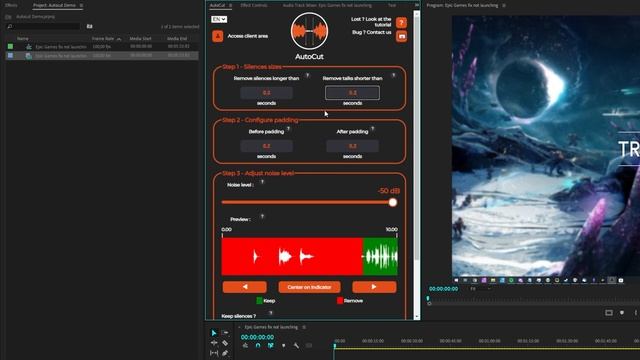Image resolution: width=640 pixels, height=360 pixels.
Task: Select the Selection tool arrow in timeline toolbox
Action: (x=214, y=333)
